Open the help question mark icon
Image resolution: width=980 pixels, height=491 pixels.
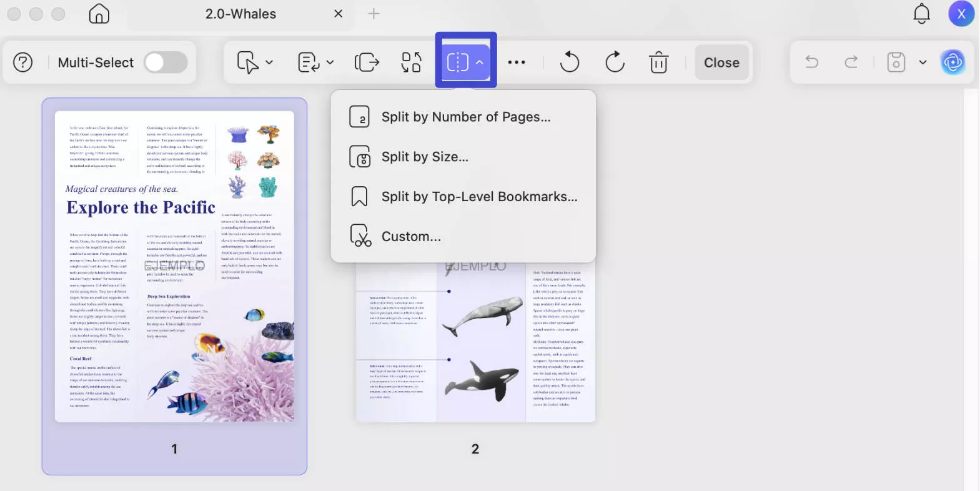point(23,62)
